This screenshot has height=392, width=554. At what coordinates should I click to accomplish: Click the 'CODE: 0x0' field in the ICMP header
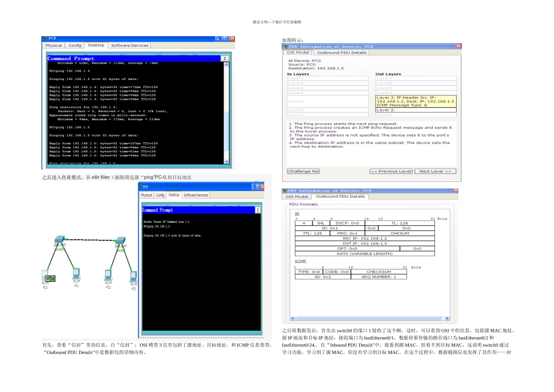coord(336,272)
